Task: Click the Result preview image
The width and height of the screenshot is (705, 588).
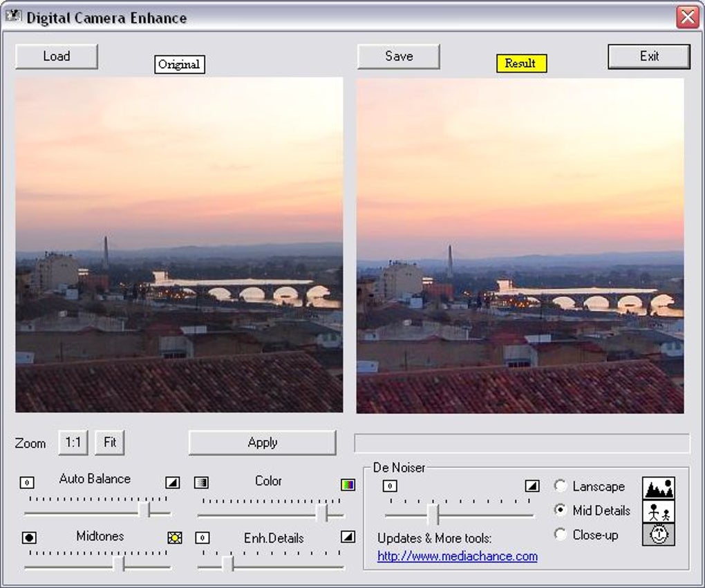Action: pos(520,245)
